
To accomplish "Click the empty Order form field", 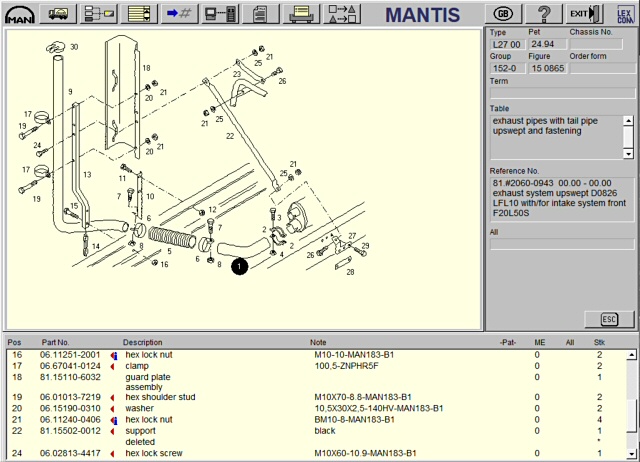I will [x=602, y=68].
